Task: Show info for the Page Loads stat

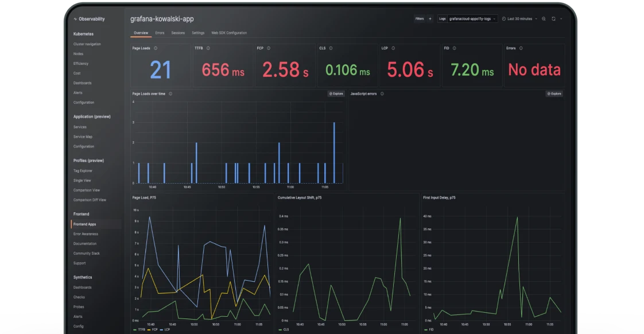Action: (156, 48)
